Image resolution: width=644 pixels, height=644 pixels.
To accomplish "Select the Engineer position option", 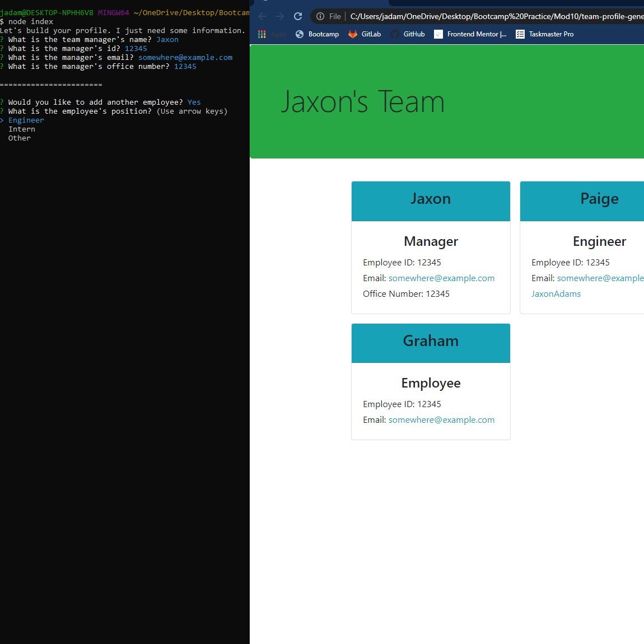I will point(26,120).
